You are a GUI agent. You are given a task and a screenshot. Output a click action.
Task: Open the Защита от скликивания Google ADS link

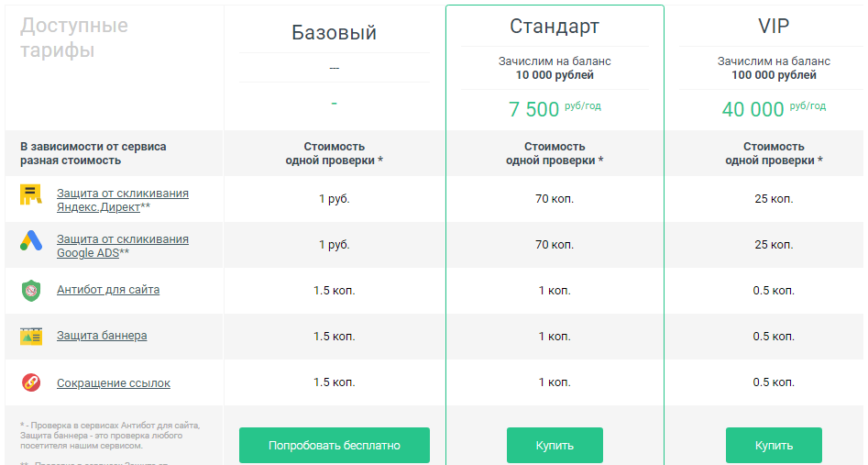[x=122, y=246]
